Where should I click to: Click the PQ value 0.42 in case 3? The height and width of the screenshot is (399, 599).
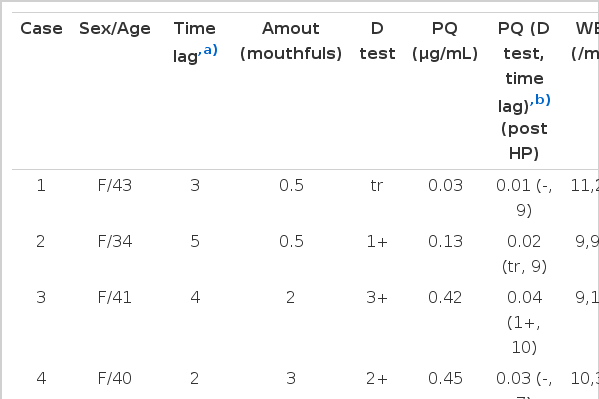(x=445, y=298)
